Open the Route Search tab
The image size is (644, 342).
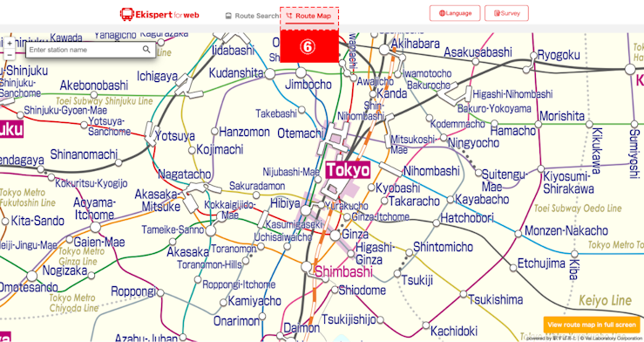point(252,16)
